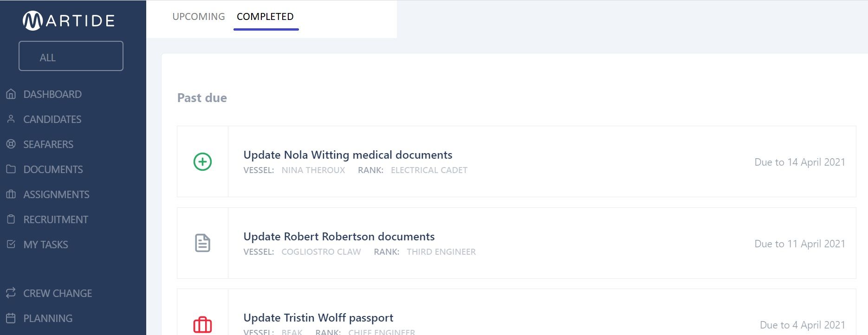Click the Past due heading
The image size is (868, 335).
click(x=202, y=98)
